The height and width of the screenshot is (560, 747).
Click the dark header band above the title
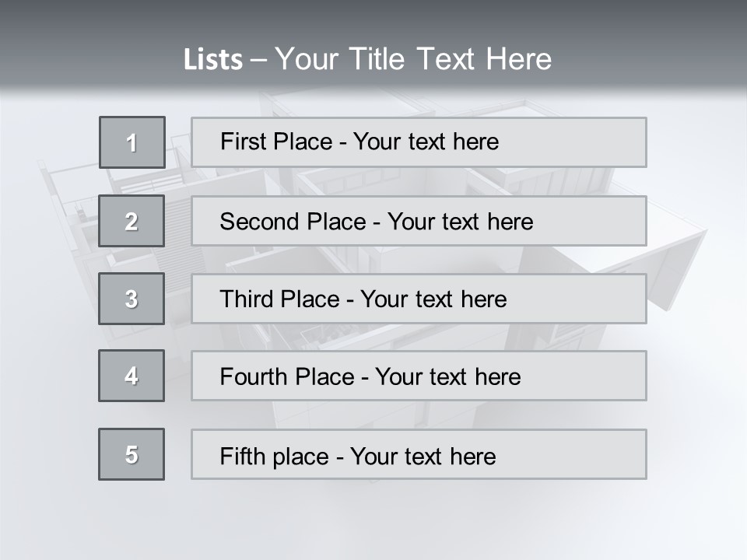coord(373,17)
